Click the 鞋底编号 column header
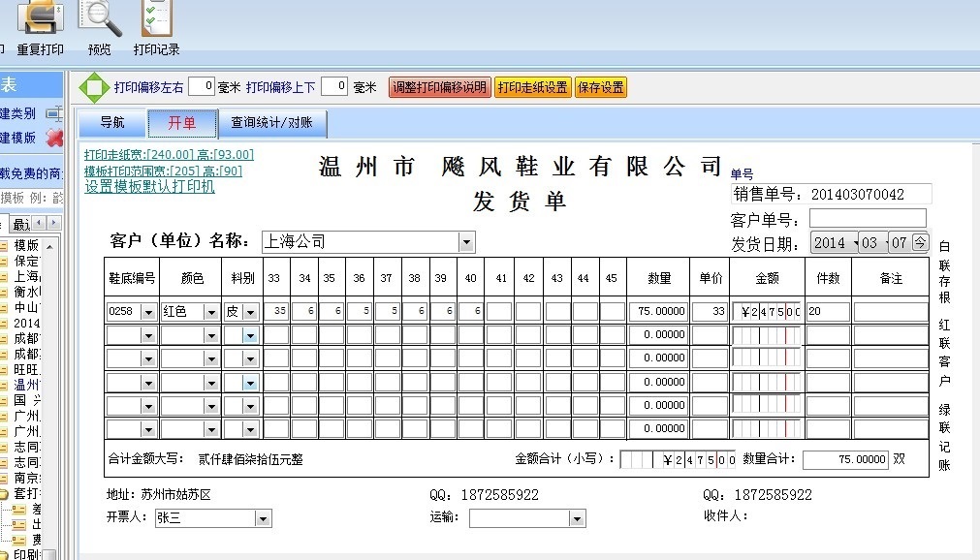This screenshot has height=560, width=980. [132, 278]
